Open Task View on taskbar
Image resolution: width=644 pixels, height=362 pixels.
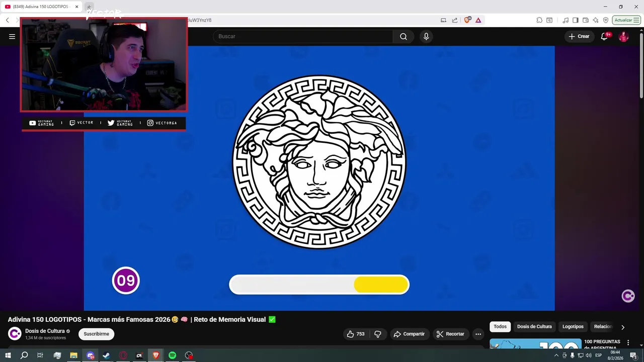pyautogui.click(x=40, y=355)
